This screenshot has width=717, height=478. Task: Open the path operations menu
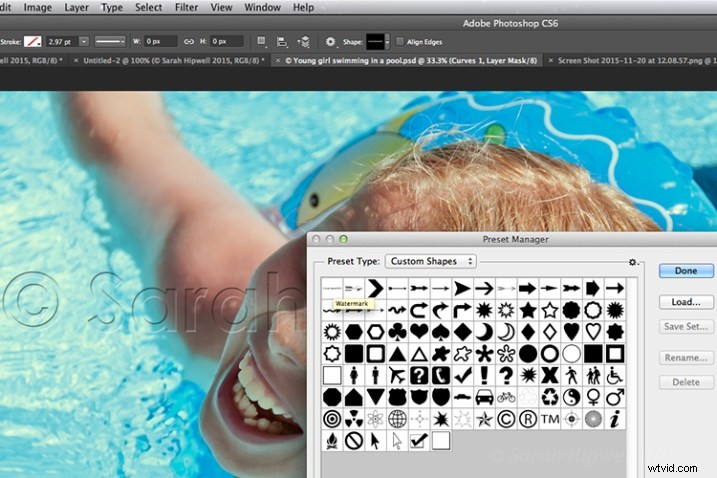pyautogui.click(x=261, y=42)
